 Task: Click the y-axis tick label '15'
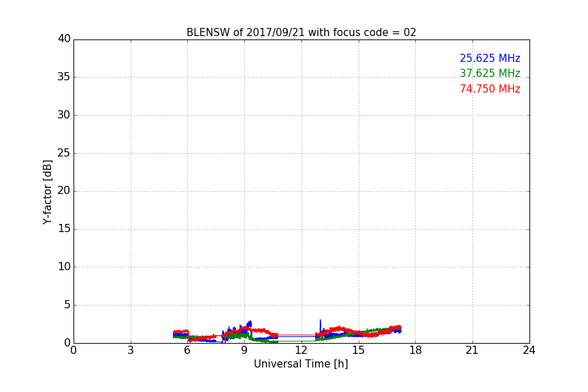[64, 229]
